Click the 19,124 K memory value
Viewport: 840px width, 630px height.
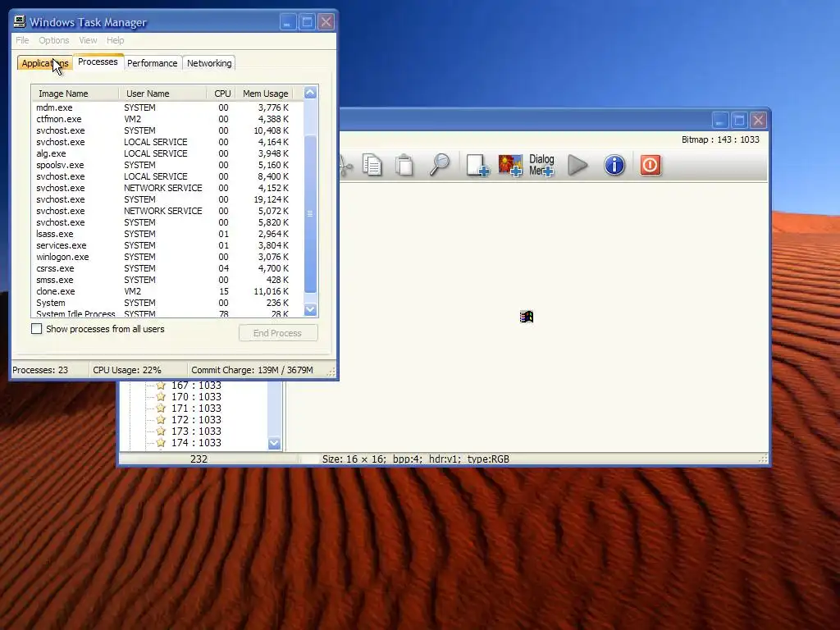pos(271,199)
